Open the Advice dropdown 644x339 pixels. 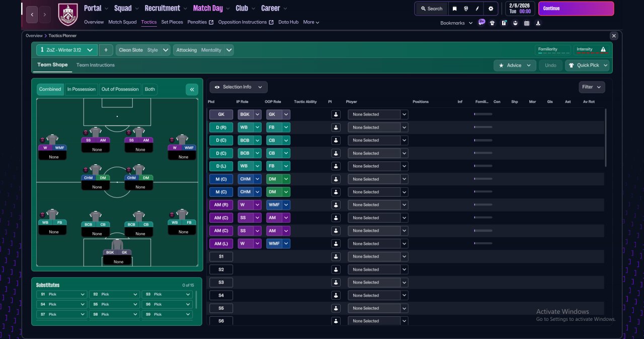coord(515,65)
